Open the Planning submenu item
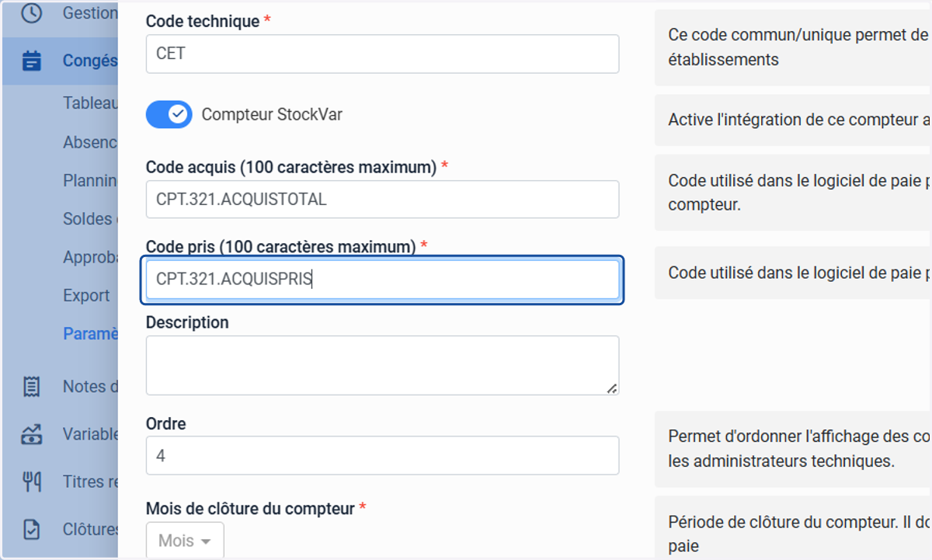This screenshot has height=560, width=932. tap(90, 180)
